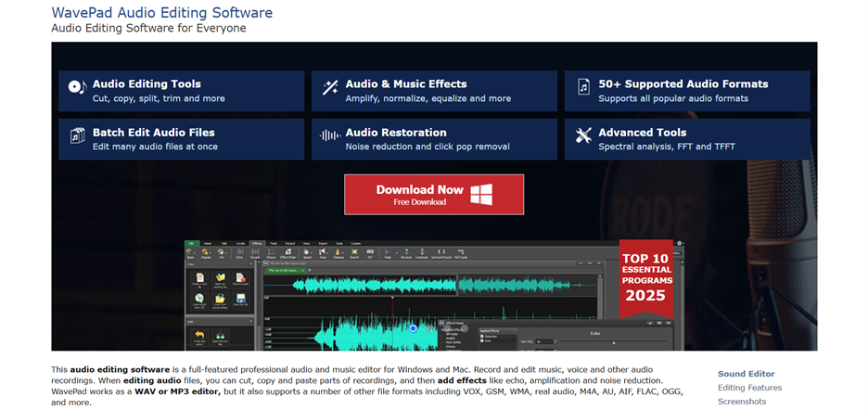Click the Advanced Tools wrench icon
The image size is (868, 410).
pyautogui.click(x=583, y=135)
